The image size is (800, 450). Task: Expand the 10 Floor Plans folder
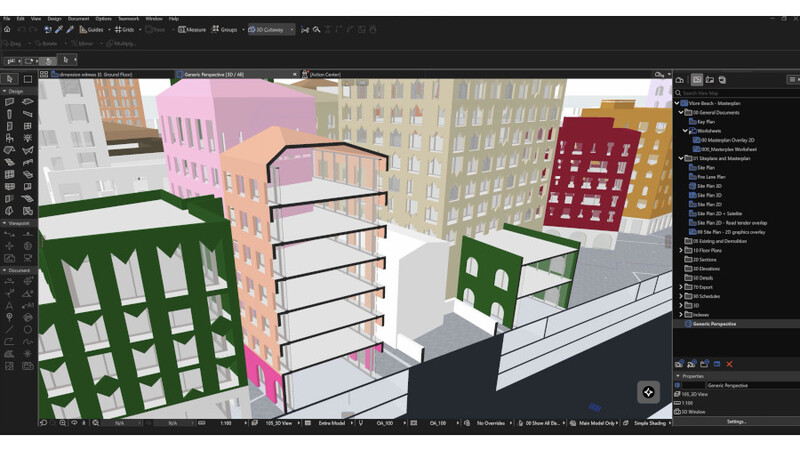pyautogui.click(x=681, y=251)
